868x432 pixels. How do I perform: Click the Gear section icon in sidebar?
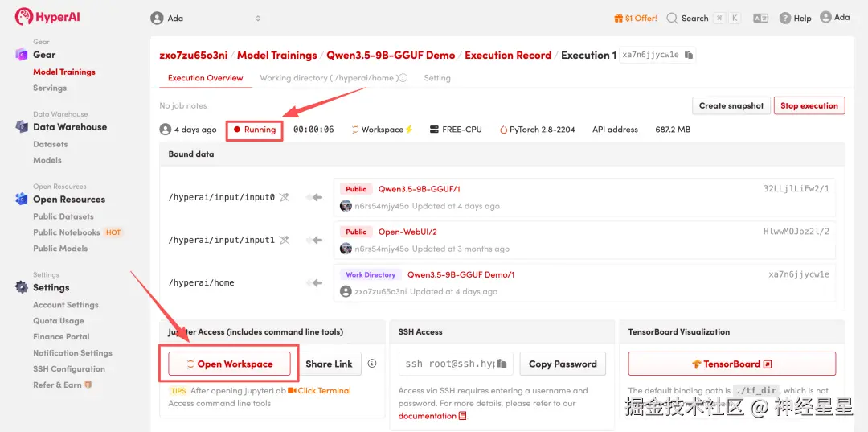point(21,54)
